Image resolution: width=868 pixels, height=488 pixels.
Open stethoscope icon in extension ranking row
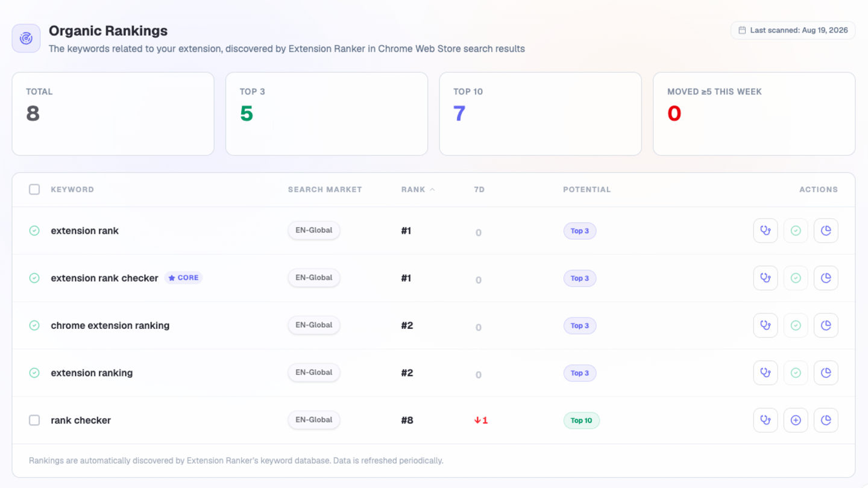pos(766,373)
